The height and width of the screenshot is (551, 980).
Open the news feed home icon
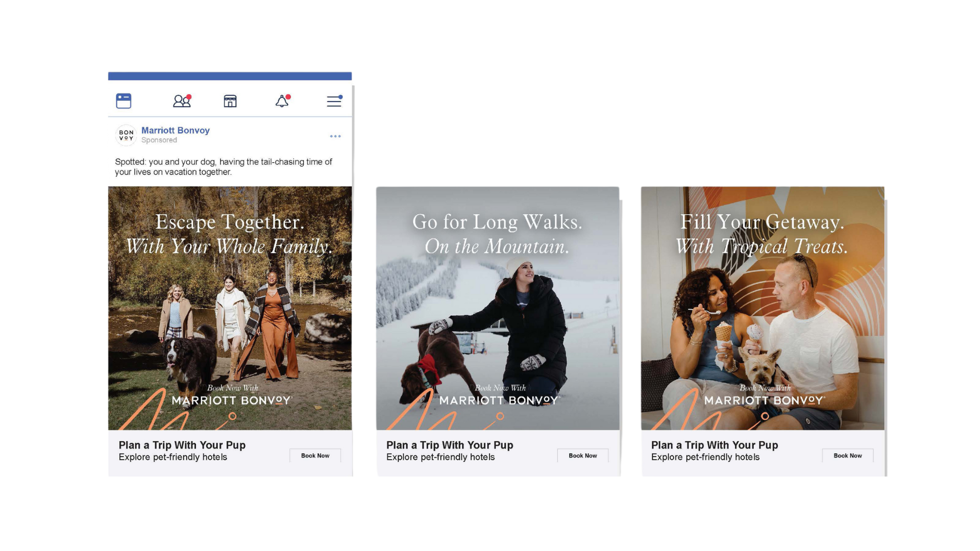124,101
